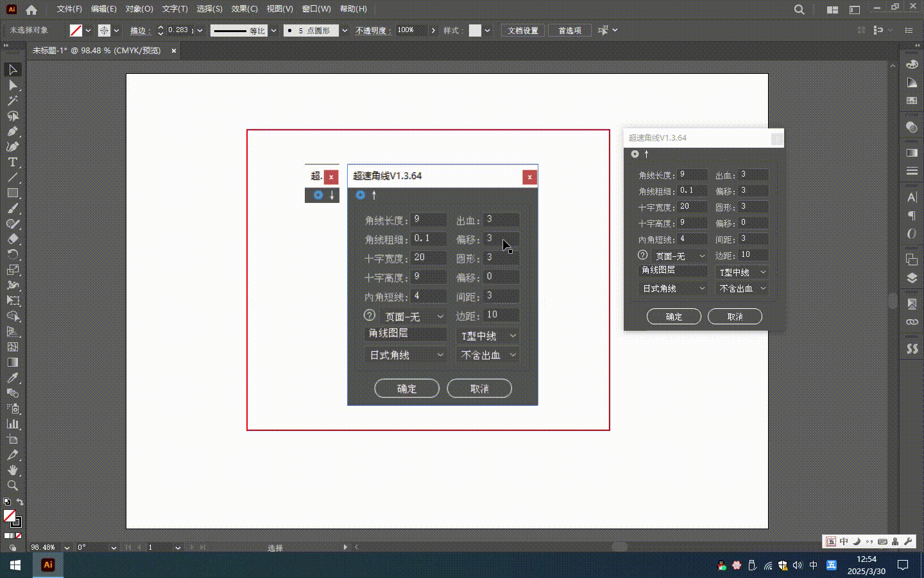Change 日式角线 using its dropdown

406,355
